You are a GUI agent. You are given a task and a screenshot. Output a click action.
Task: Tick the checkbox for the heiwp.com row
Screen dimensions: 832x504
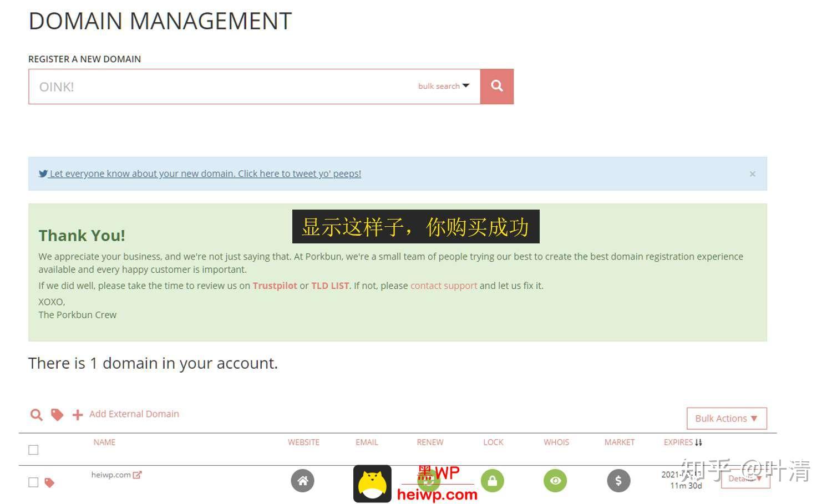pyautogui.click(x=33, y=482)
